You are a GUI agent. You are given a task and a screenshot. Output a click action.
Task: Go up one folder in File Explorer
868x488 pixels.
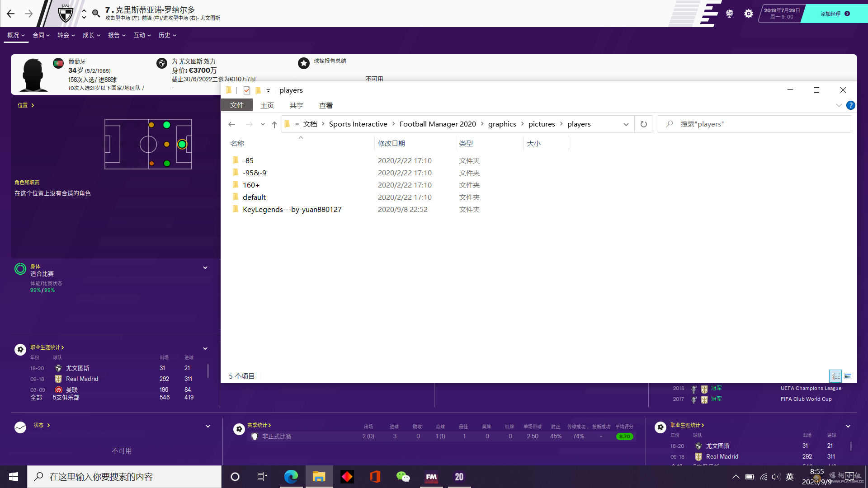click(274, 124)
